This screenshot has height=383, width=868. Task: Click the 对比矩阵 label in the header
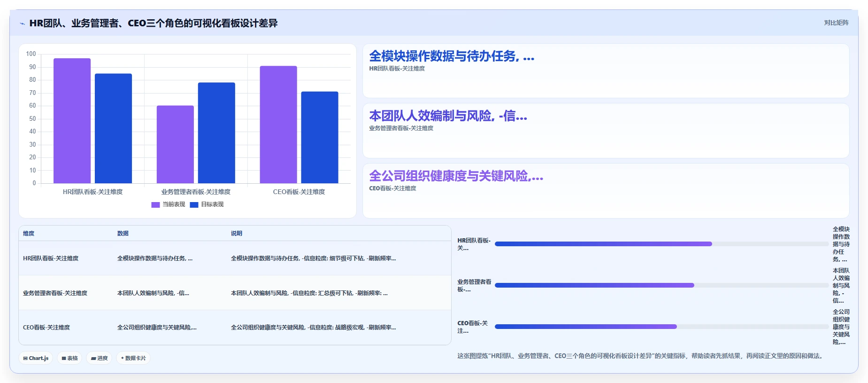pyautogui.click(x=836, y=23)
